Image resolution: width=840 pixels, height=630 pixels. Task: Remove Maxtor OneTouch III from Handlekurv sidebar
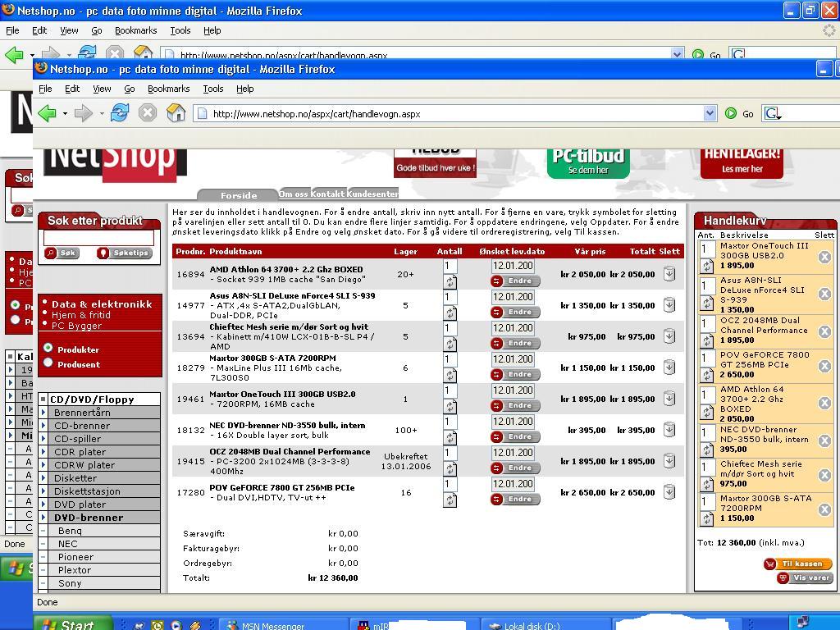[x=824, y=257]
